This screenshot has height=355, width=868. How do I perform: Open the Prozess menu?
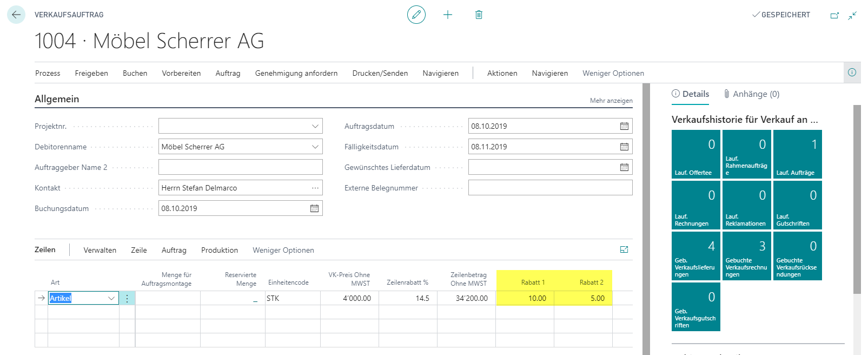click(48, 73)
